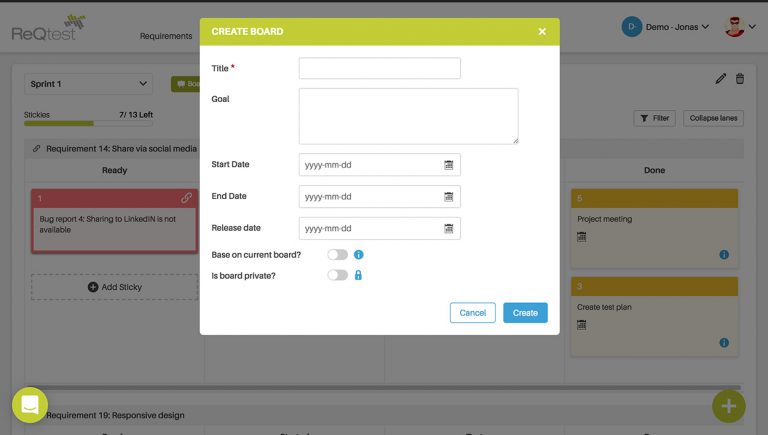Click info icon beside Base on current board
This screenshot has height=435, width=768.
359,255
